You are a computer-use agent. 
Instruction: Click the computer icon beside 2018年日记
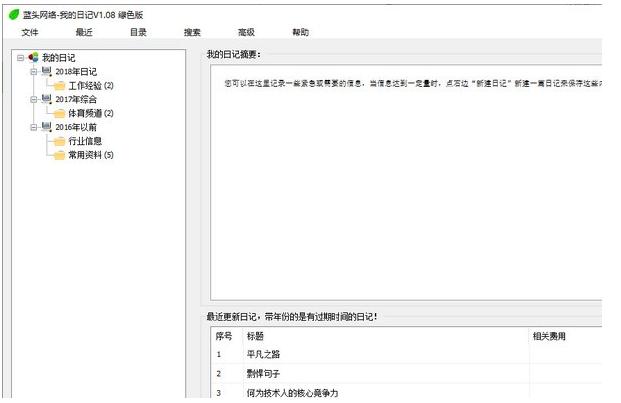pos(47,72)
